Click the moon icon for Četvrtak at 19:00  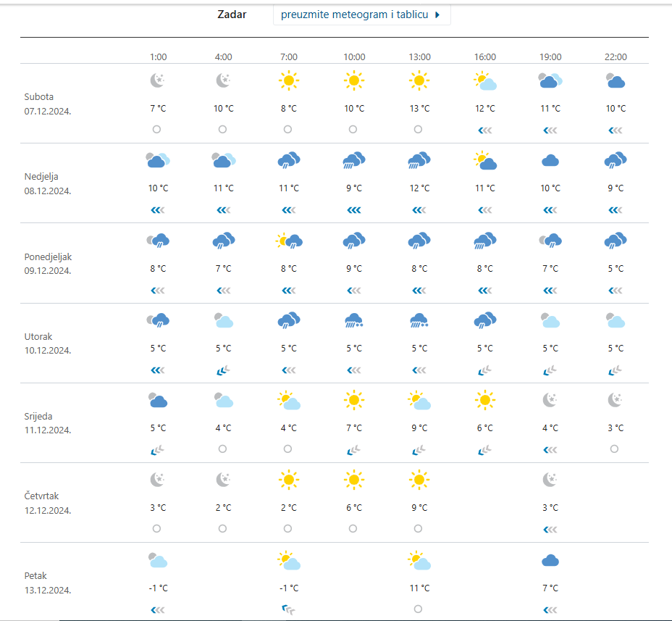(x=550, y=480)
